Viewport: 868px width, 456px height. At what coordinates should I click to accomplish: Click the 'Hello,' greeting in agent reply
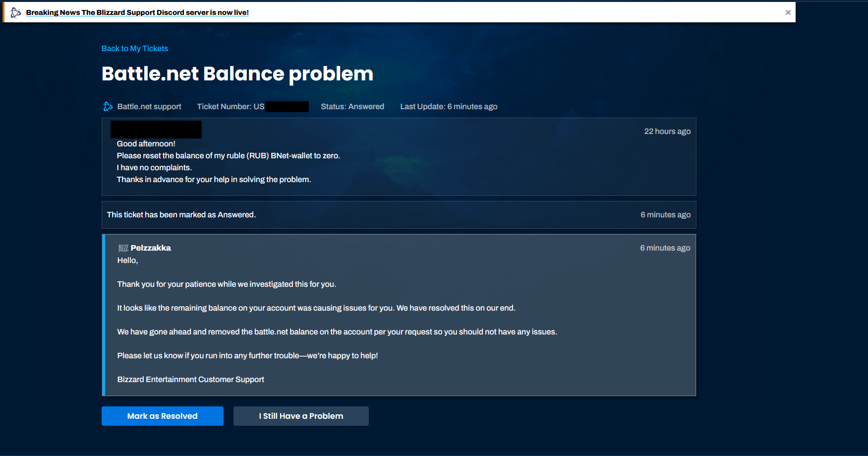click(x=127, y=261)
